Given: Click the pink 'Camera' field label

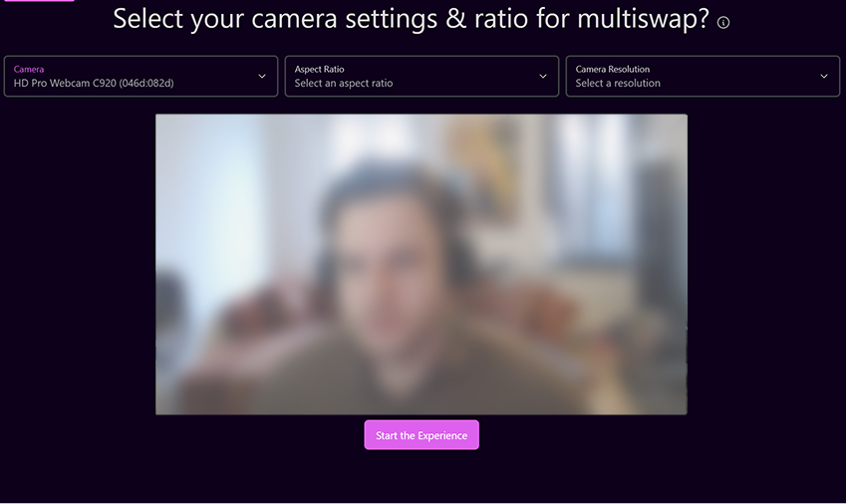Looking at the screenshot, I should coord(29,69).
